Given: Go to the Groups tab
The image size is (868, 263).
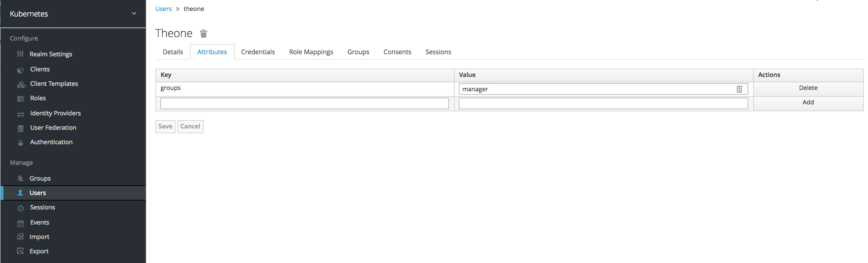Looking at the screenshot, I should [358, 52].
